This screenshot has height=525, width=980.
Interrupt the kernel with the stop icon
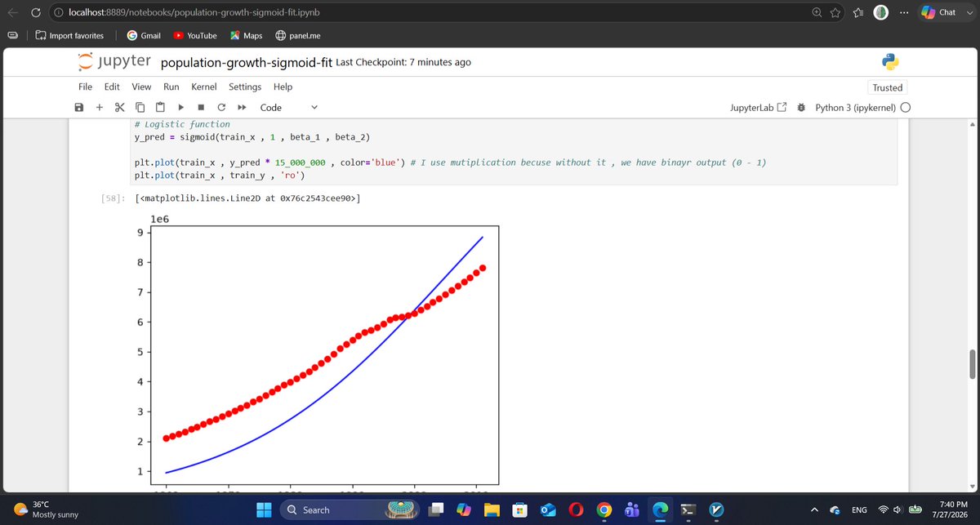click(201, 107)
